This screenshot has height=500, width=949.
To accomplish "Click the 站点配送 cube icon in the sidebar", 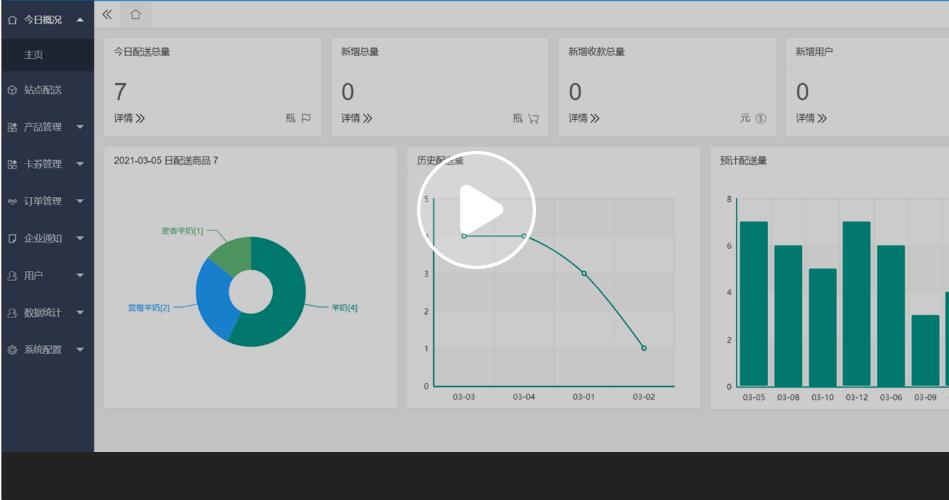I will (12, 90).
